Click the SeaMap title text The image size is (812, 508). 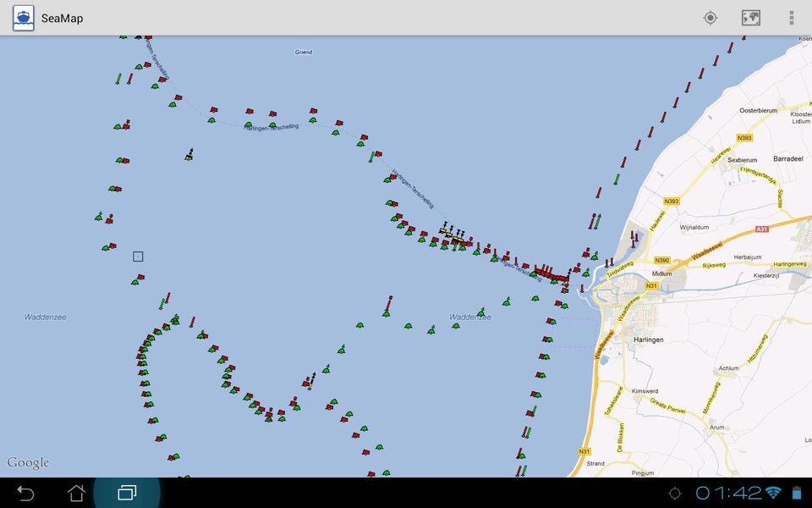pos(62,18)
